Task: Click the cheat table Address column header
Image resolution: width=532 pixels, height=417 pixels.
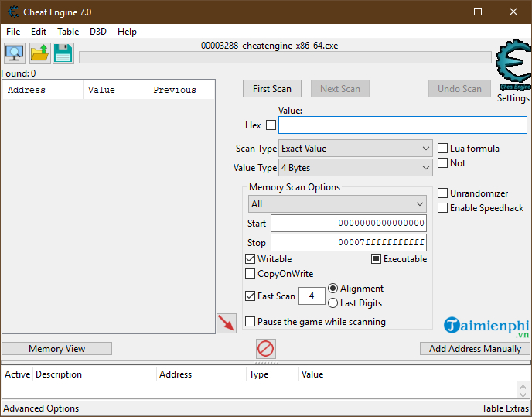Action: [x=202, y=374]
